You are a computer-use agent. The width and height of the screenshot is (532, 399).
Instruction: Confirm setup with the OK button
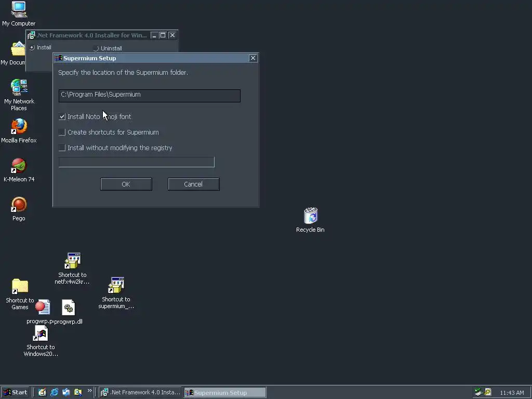[x=126, y=184]
